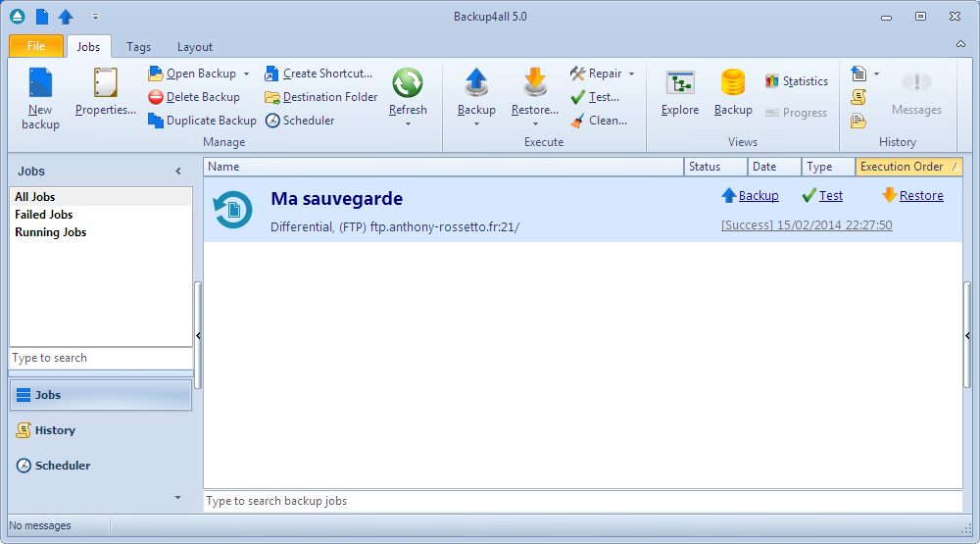The width and height of the screenshot is (980, 544).
Task: Expand navigation pane options arrow
Action: click(177, 498)
